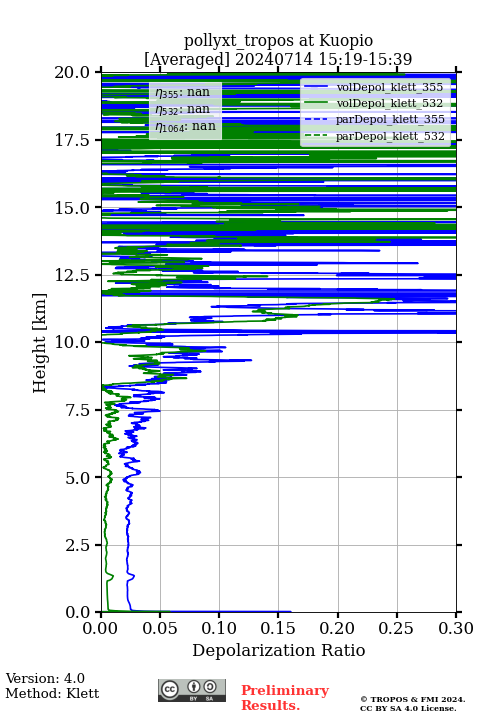
Task: Click the red Preliminary Results text
Action: pyautogui.click(x=285, y=698)
